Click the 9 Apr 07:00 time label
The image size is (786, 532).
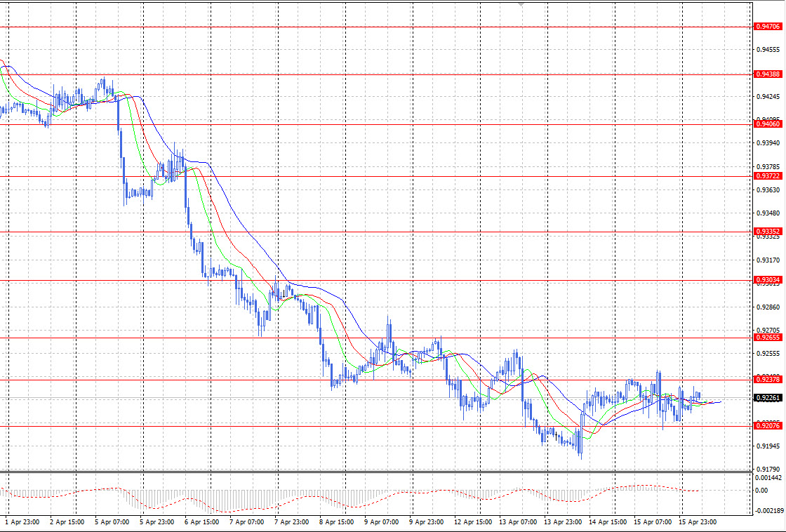pyautogui.click(x=382, y=522)
